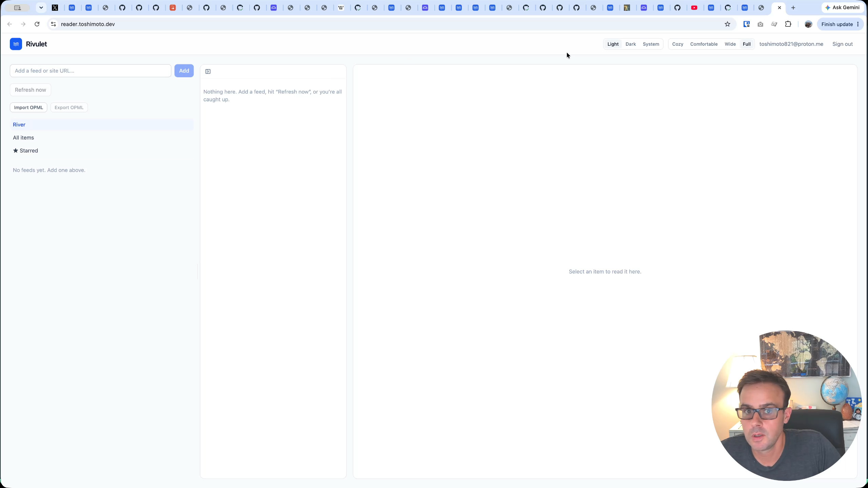Focus the 'Add a feed or site URL' field

click(x=91, y=71)
